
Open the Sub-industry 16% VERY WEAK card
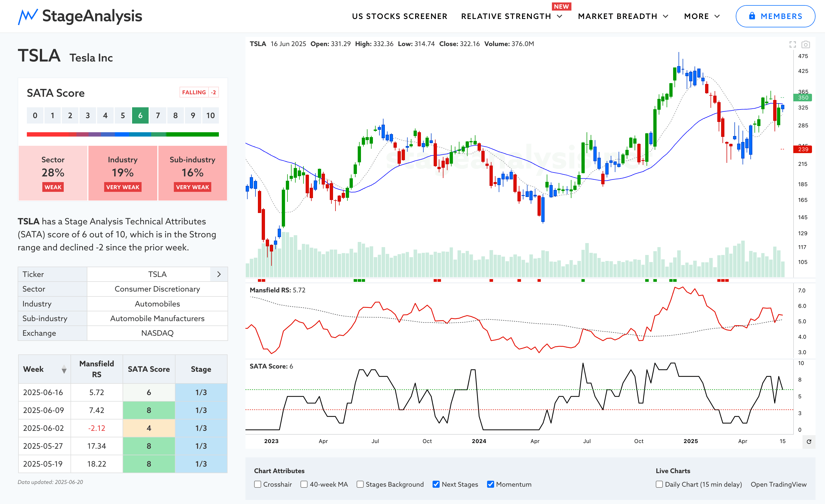[193, 173]
